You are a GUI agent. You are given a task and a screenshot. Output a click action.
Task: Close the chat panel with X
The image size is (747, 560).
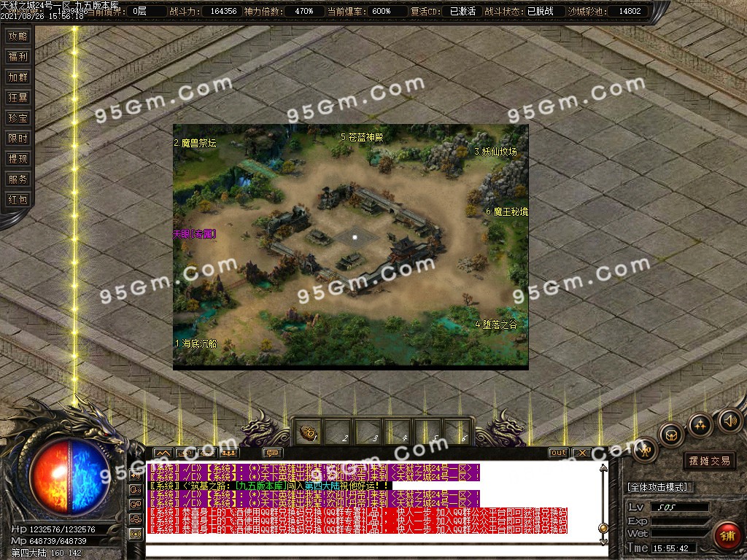[x=581, y=453]
